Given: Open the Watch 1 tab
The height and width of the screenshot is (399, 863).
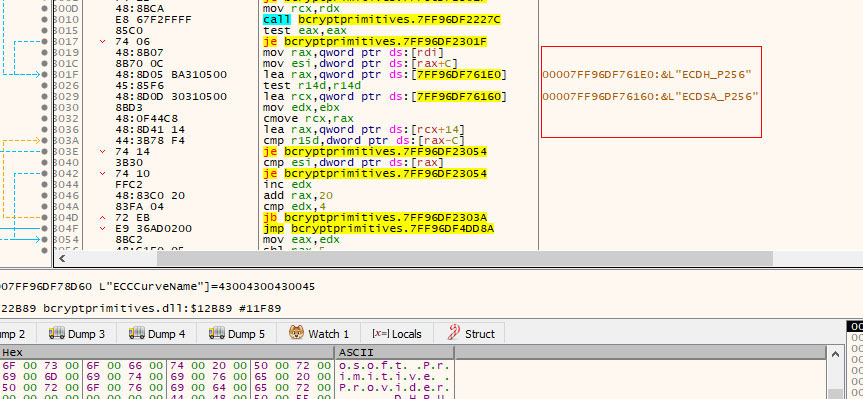Looking at the screenshot, I should coord(319,334).
